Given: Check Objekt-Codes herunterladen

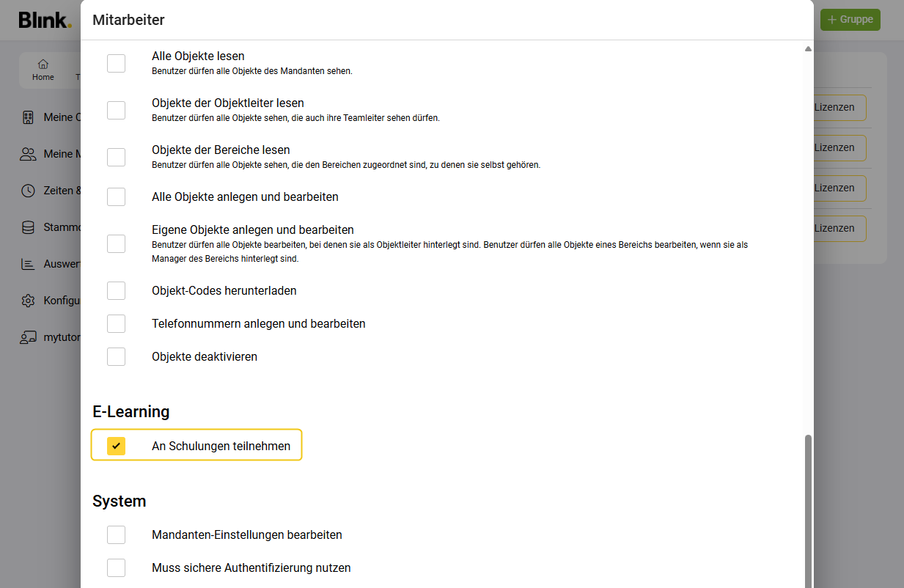Looking at the screenshot, I should pos(116,290).
